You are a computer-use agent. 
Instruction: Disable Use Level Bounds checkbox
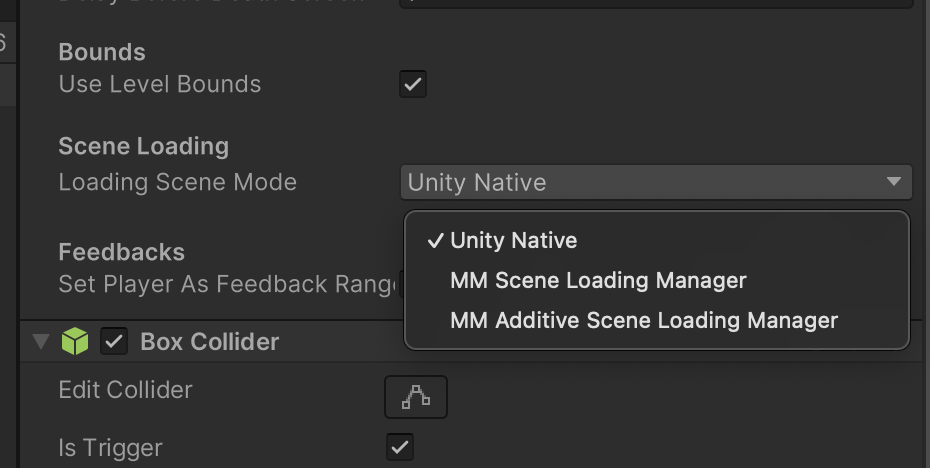[x=413, y=84]
